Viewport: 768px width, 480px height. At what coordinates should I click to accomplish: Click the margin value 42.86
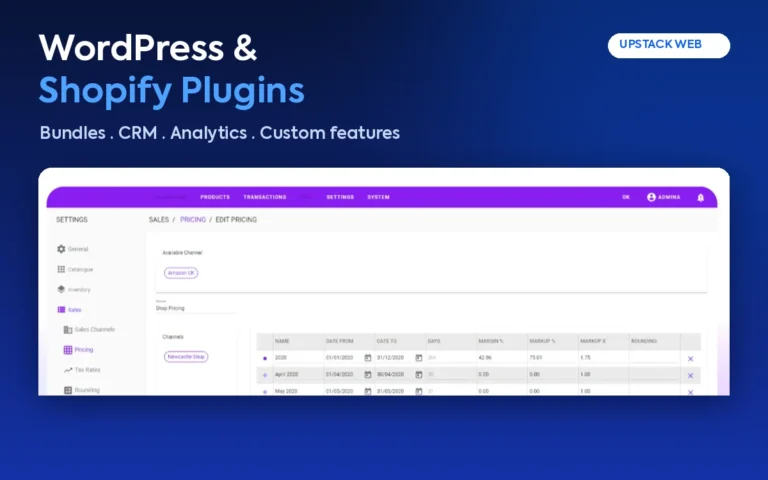pyautogui.click(x=484, y=358)
